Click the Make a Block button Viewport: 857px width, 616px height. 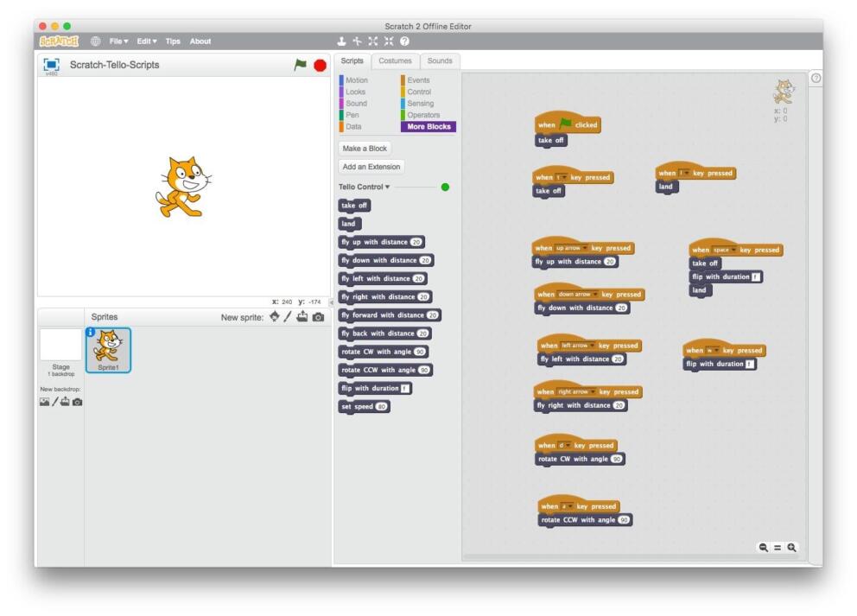365,148
